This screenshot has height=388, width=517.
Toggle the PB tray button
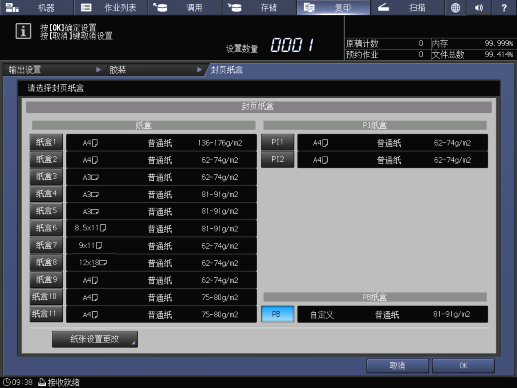point(277,314)
